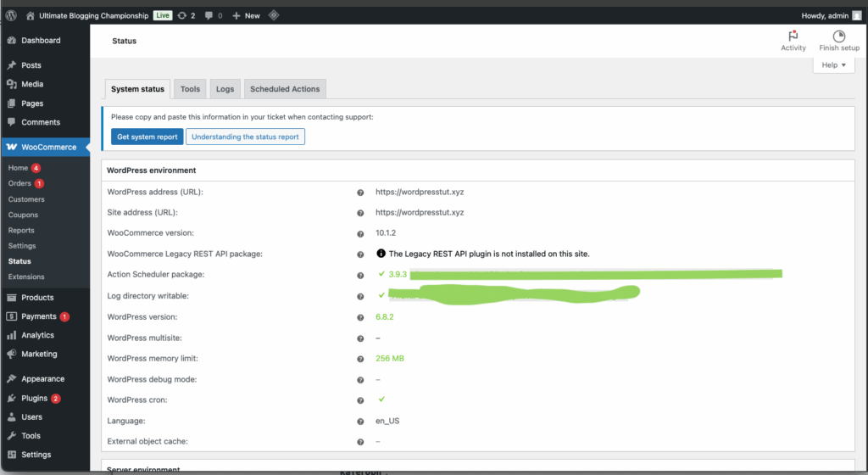Image resolution: width=868 pixels, height=475 pixels.
Task: Open the Coupons submenu item
Action: pyautogui.click(x=23, y=215)
